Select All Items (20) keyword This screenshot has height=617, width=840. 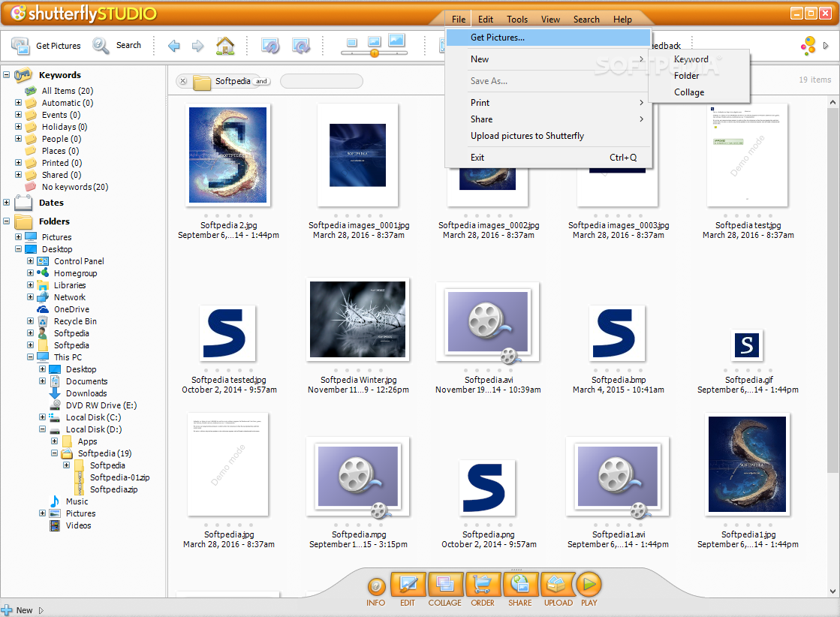pos(68,91)
